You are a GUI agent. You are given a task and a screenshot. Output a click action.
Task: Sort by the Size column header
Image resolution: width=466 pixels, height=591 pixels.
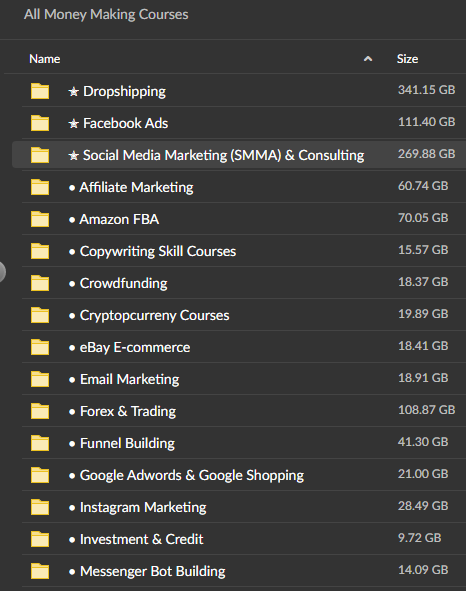[407, 59]
